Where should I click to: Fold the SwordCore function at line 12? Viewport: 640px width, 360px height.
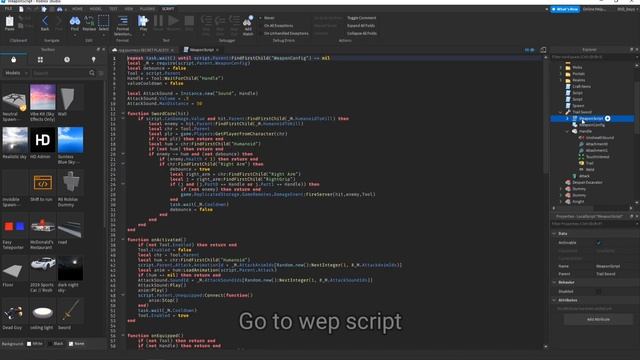point(123,113)
